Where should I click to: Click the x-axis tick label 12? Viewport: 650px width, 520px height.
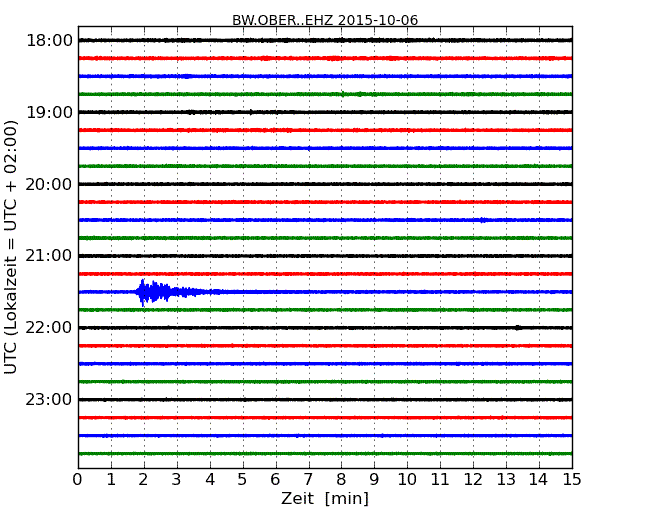click(x=473, y=480)
